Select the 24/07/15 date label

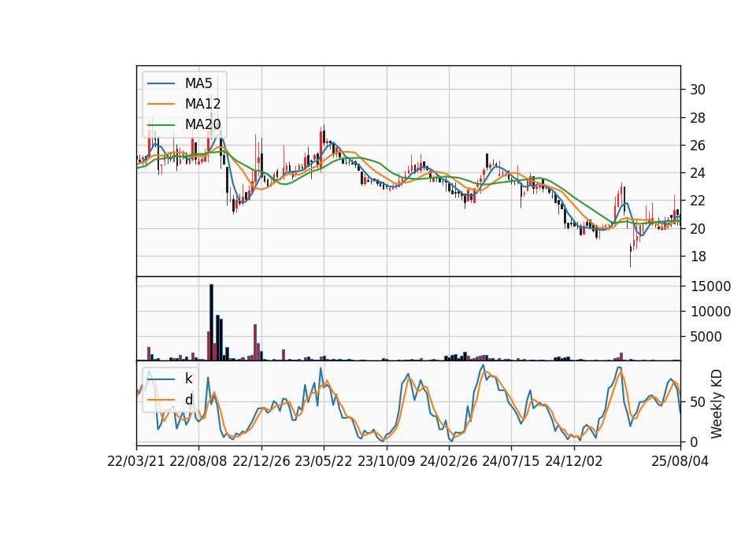(511, 461)
